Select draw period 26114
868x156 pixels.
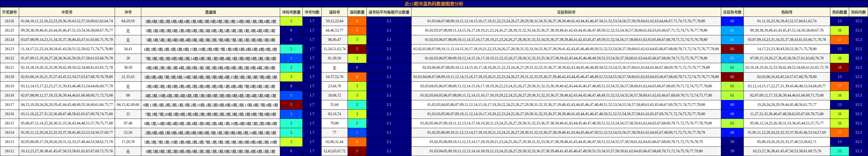click(x=10, y=132)
